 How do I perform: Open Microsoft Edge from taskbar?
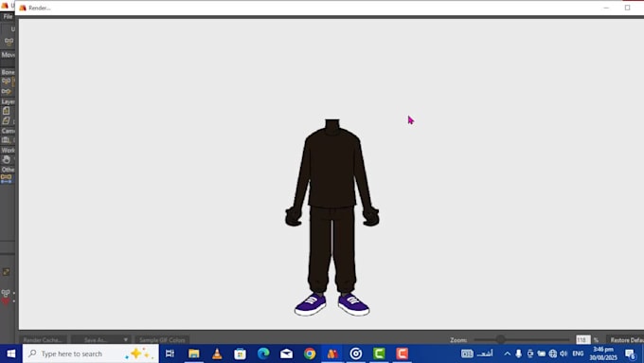[x=263, y=354]
